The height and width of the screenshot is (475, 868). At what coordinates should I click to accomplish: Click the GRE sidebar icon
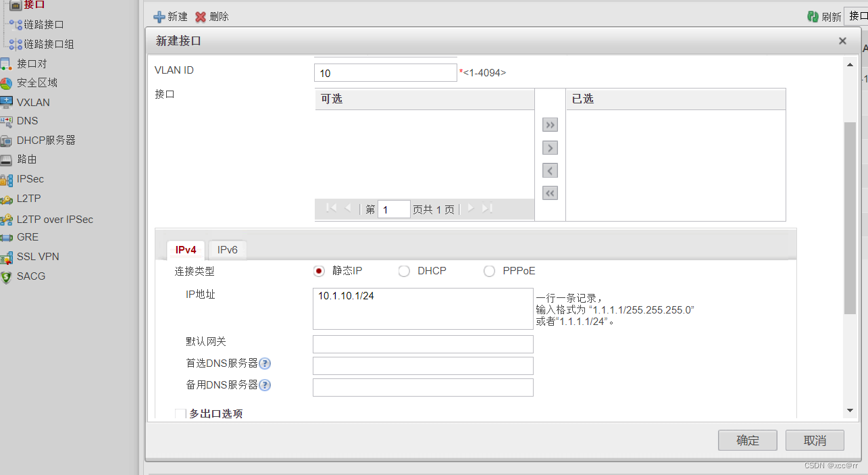[x=6, y=238]
